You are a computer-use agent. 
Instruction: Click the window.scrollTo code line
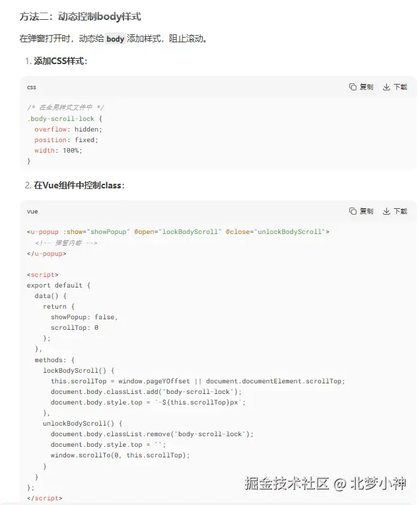[x=120, y=455]
